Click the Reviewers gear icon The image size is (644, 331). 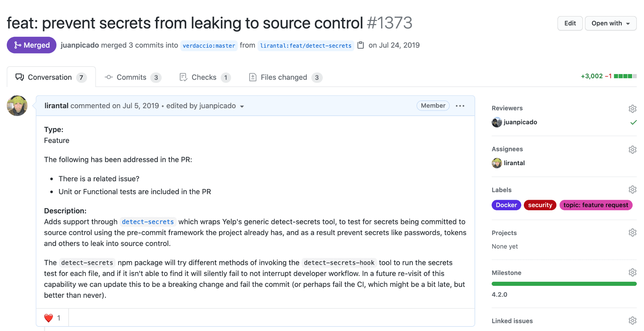pyautogui.click(x=632, y=109)
